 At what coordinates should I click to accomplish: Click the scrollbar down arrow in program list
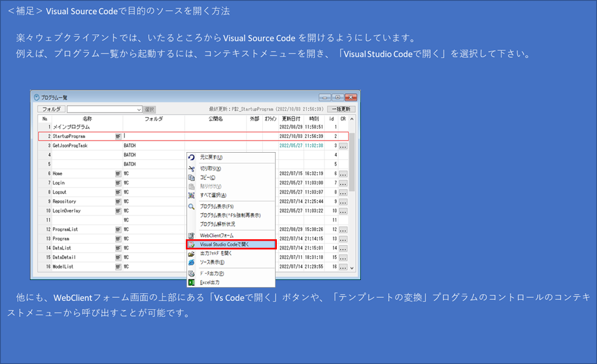coord(352,267)
